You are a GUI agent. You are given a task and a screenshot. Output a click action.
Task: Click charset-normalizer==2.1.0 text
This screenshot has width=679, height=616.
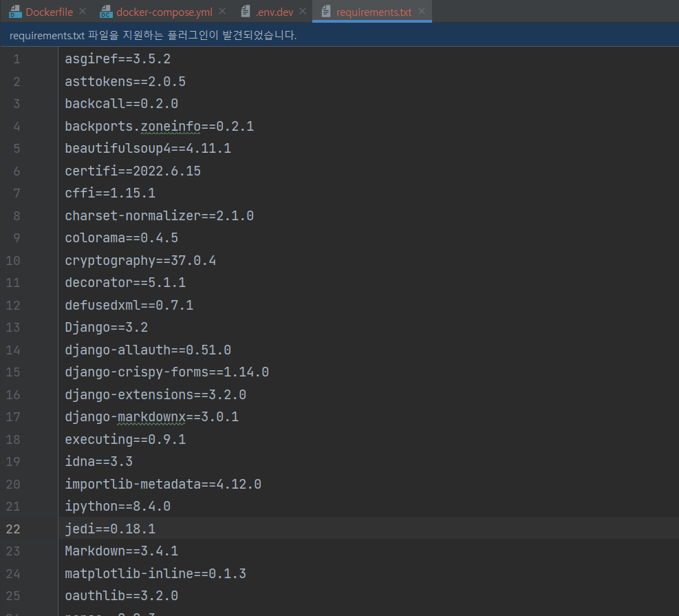pyautogui.click(x=160, y=215)
